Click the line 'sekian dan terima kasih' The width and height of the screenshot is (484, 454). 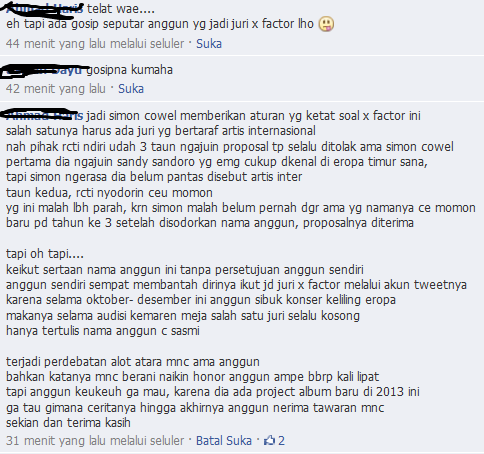coord(68,423)
